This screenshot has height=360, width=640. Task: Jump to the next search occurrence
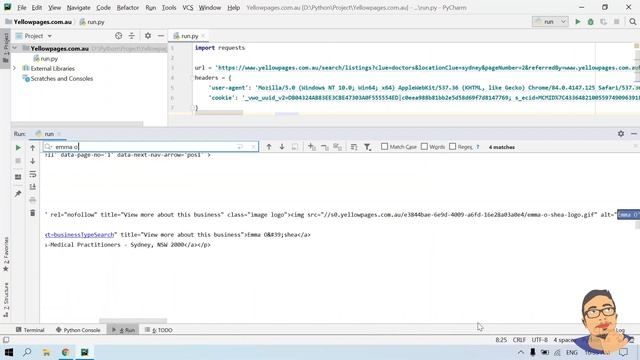click(282, 147)
